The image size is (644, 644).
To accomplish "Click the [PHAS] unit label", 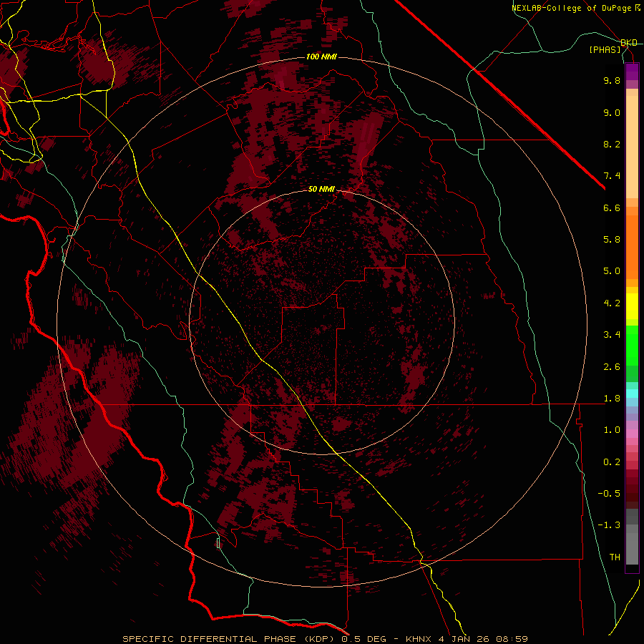I will tap(605, 50).
